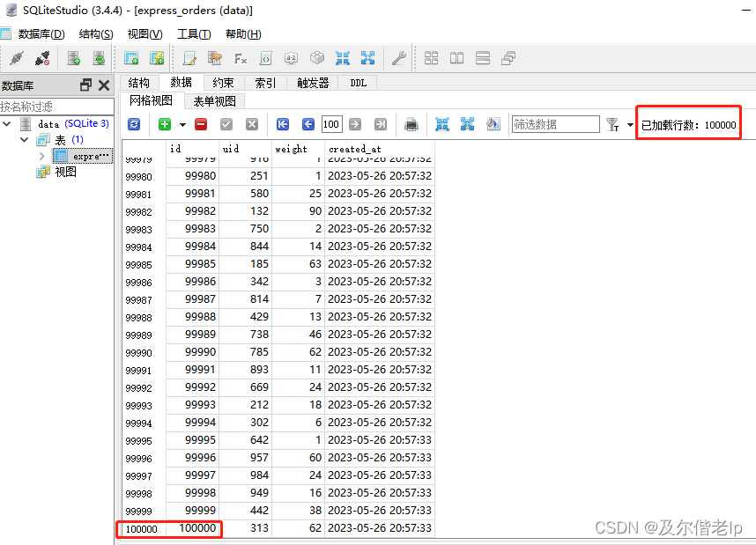Focus the 按名称过滤 filter field

(56, 107)
